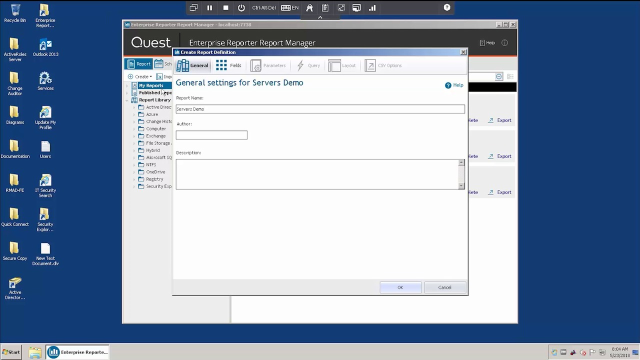The image size is (640, 360).
Task: Click in the Author field
Action: coord(211,135)
